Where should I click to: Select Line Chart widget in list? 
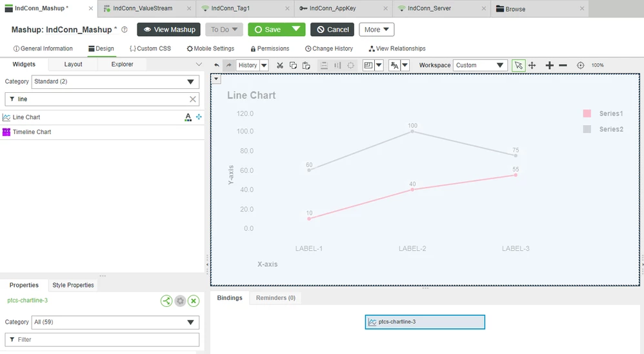(102, 117)
